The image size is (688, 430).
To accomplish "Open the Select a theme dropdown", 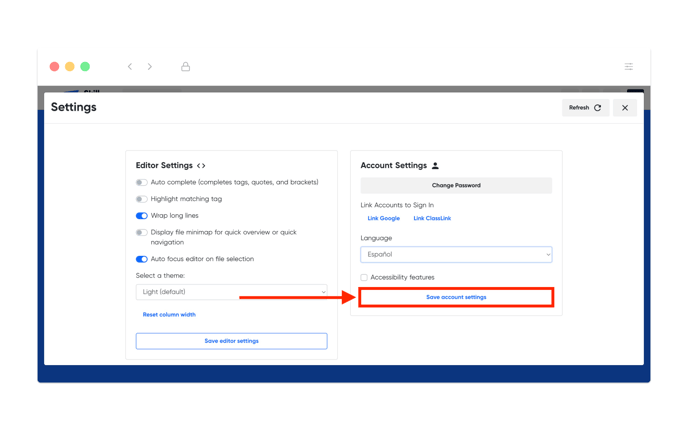I will (232, 292).
